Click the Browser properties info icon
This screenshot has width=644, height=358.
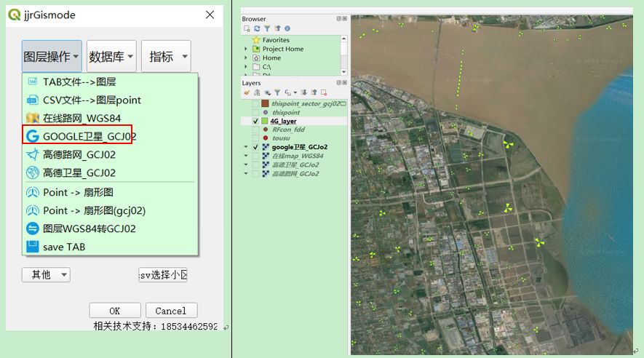click(287, 28)
